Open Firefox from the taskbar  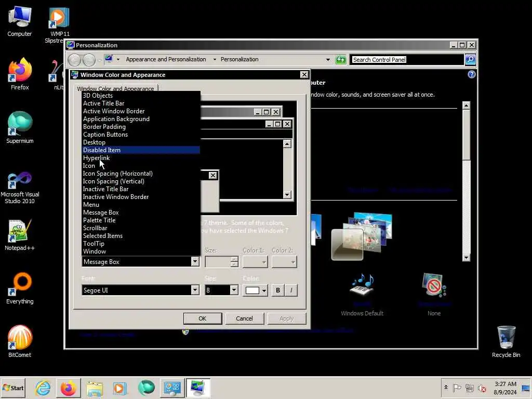[x=68, y=388]
